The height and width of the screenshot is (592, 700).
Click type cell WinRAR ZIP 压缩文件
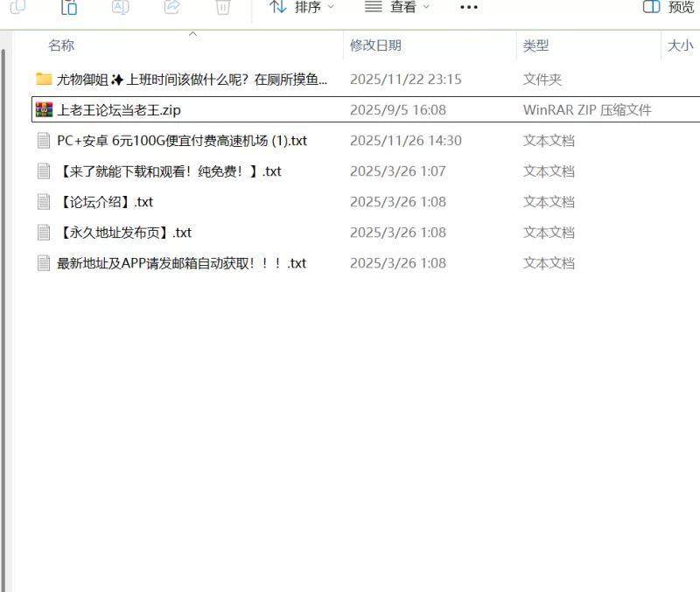(587, 110)
